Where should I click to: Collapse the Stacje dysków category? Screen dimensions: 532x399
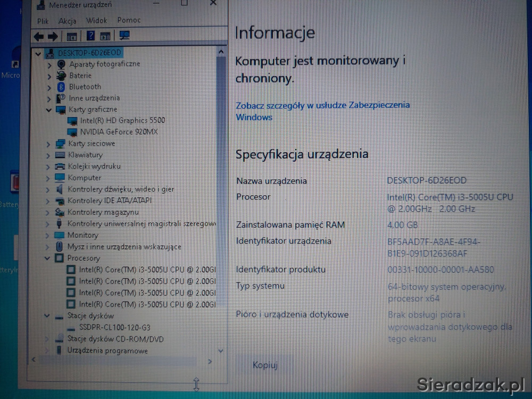[x=47, y=315]
